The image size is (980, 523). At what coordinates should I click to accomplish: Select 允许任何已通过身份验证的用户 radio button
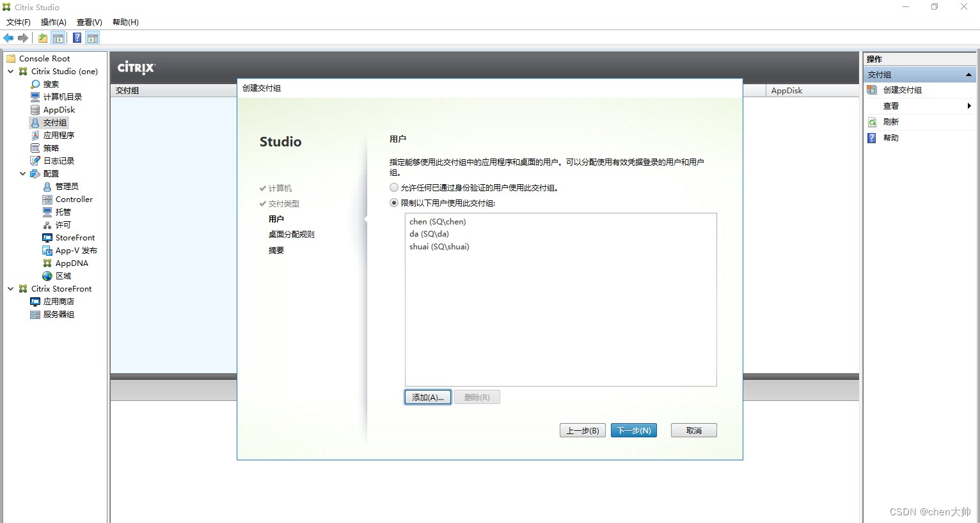pyautogui.click(x=394, y=188)
